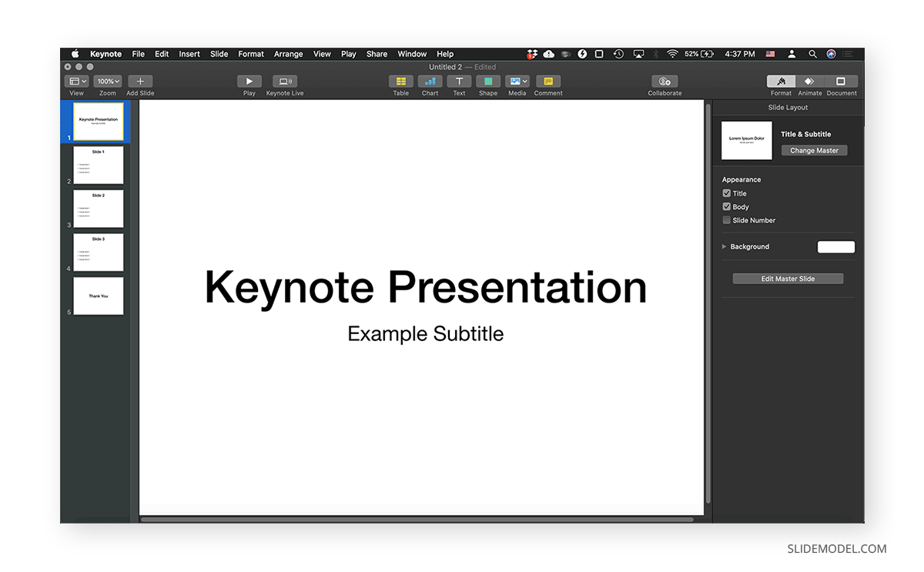Open the Collaborate options
Image resolution: width=924 pixels, height=572 pixels.
click(x=664, y=82)
